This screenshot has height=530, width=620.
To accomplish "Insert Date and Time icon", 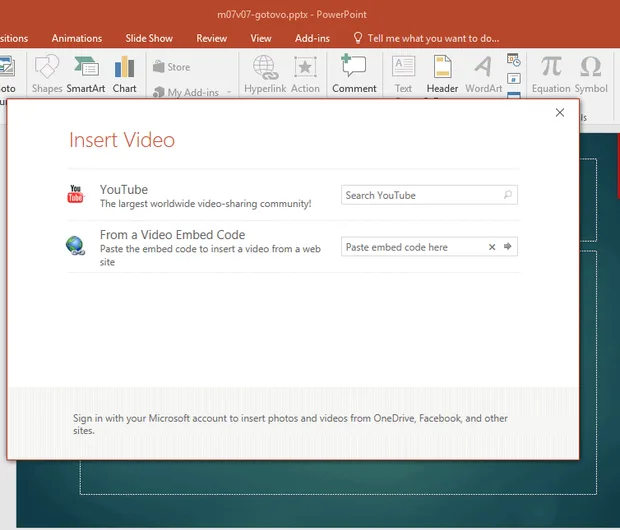I will [x=514, y=60].
